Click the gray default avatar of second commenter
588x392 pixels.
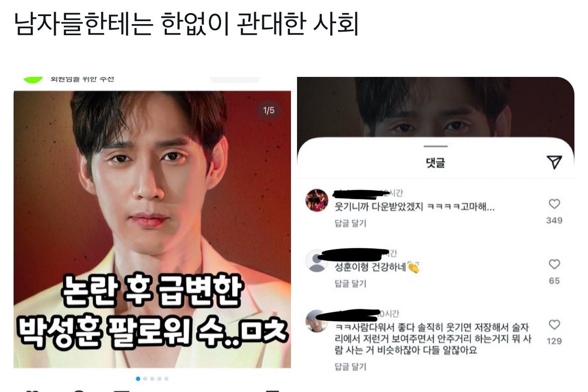[317, 260]
